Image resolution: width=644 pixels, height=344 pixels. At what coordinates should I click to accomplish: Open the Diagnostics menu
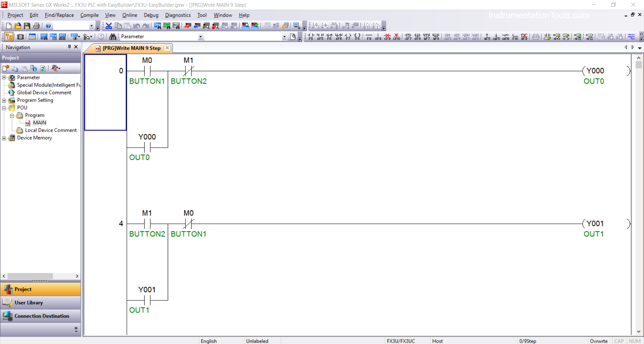point(178,15)
